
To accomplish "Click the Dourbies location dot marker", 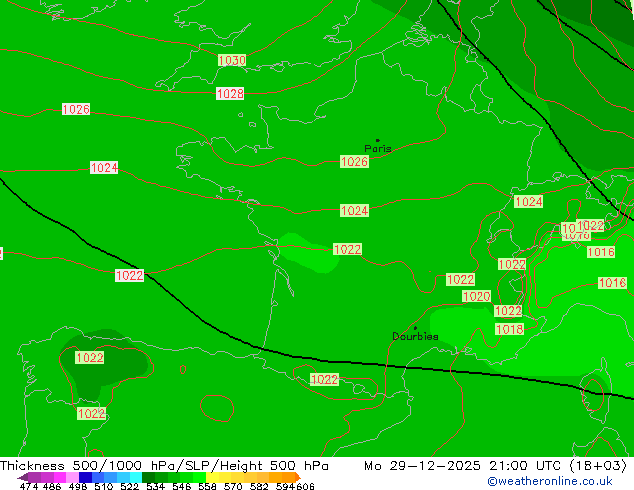I will point(415,328).
